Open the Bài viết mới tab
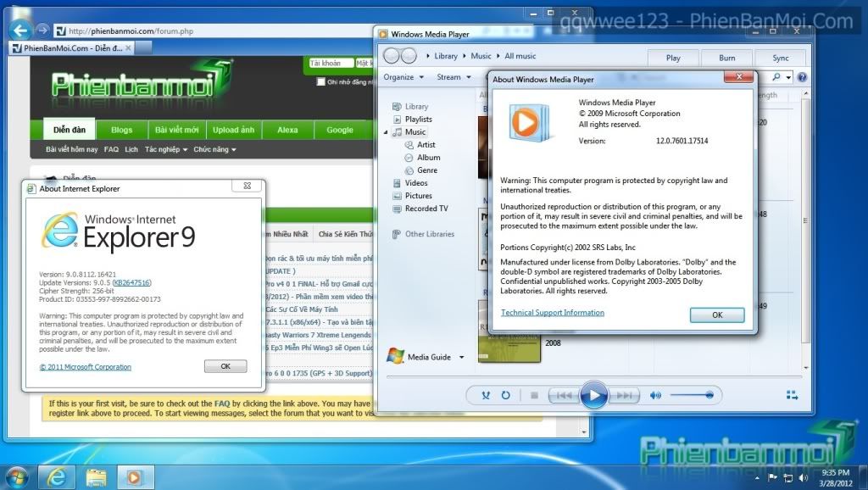 [176, 130]
